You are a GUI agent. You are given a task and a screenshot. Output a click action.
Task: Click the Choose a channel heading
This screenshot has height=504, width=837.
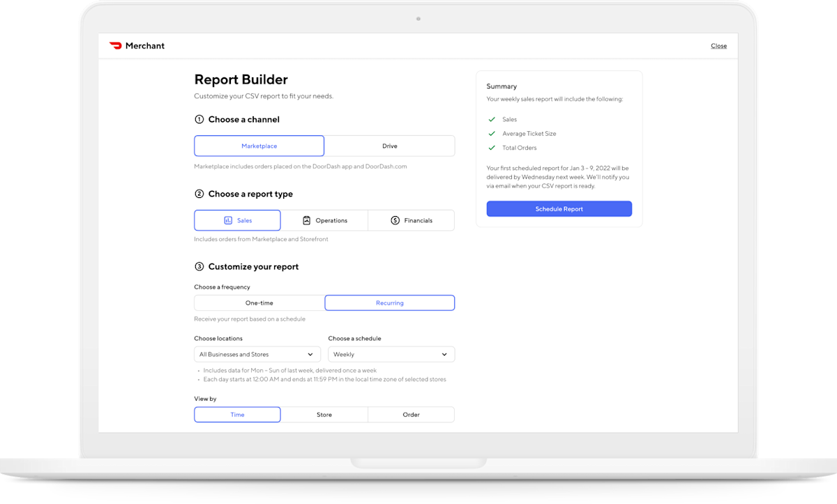[x=243, y=119]
